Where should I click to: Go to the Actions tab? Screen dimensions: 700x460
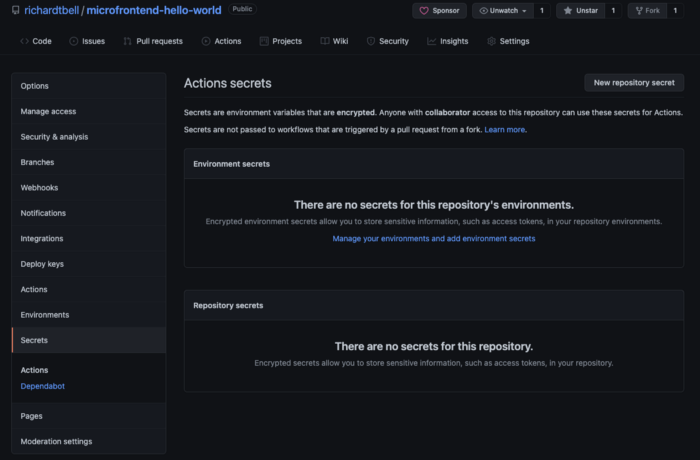point(221,41)
